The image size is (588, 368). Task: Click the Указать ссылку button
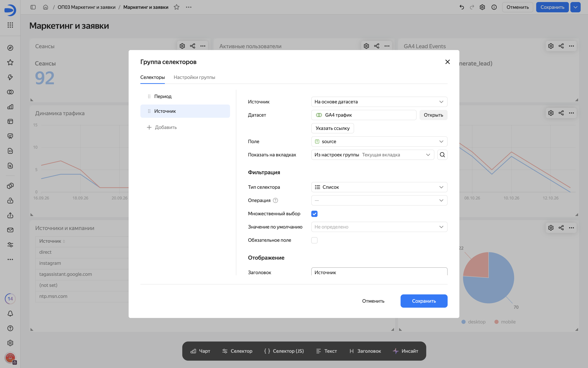[332, 128]
